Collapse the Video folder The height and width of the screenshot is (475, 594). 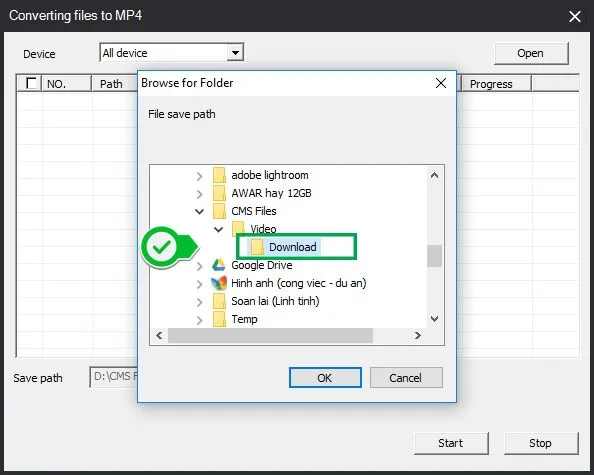point(218,229)
